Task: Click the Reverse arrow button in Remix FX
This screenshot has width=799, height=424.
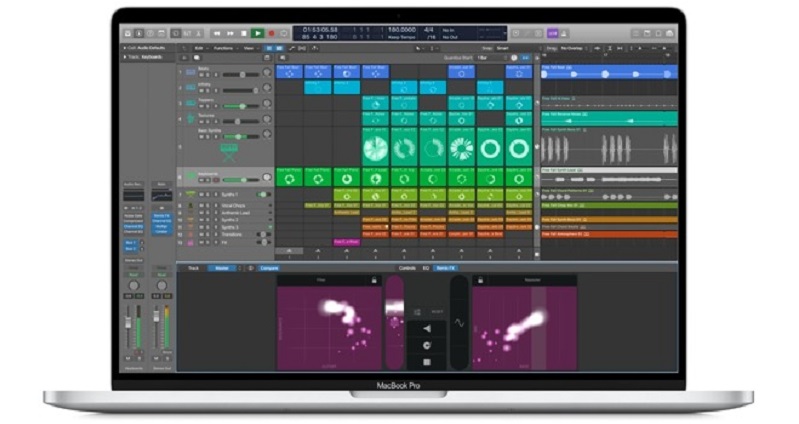Action: (427, 329)
